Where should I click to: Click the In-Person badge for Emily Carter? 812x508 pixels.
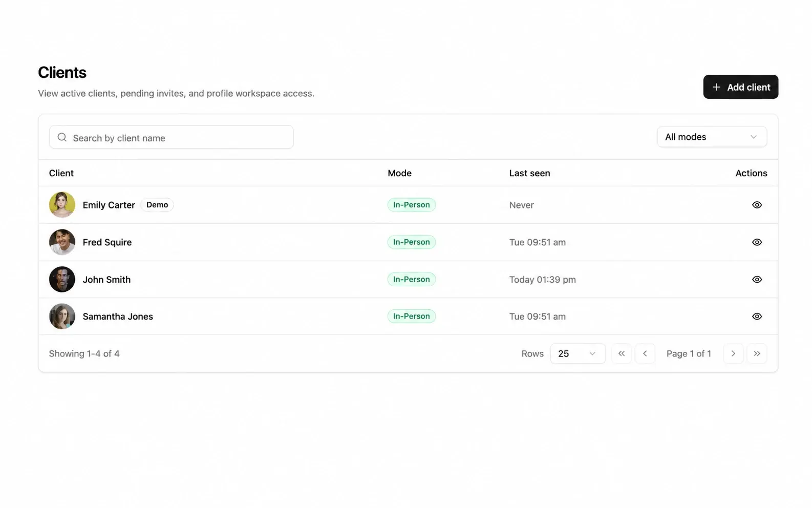tap(412, 205)
